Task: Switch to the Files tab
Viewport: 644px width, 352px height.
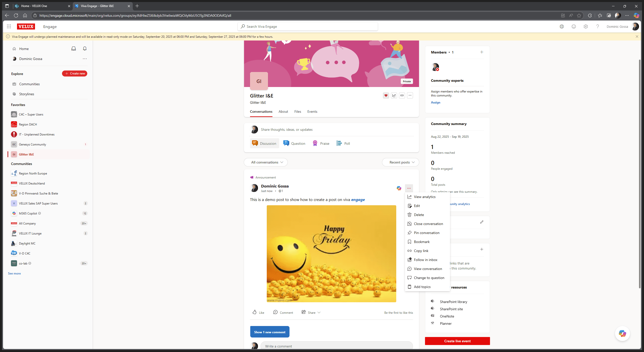Action: tap(298, 111)
